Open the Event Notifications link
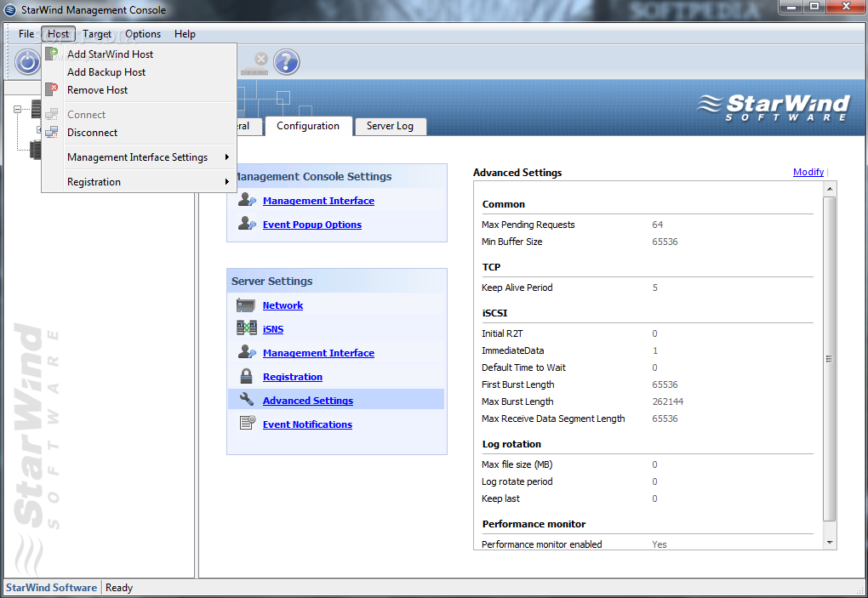The width and height of the screenshot is (868, 598). 307,424
